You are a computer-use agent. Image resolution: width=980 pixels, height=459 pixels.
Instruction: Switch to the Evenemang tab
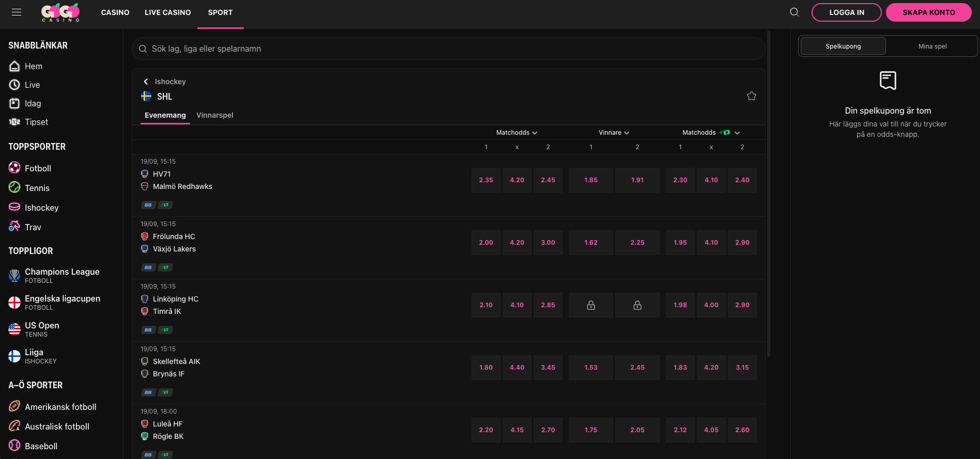165,115
